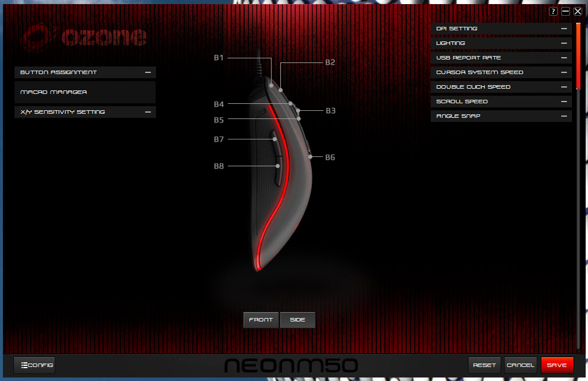Open the Config menu
The height and width of the screenshot is (381, 588).
tap(34, 365)
